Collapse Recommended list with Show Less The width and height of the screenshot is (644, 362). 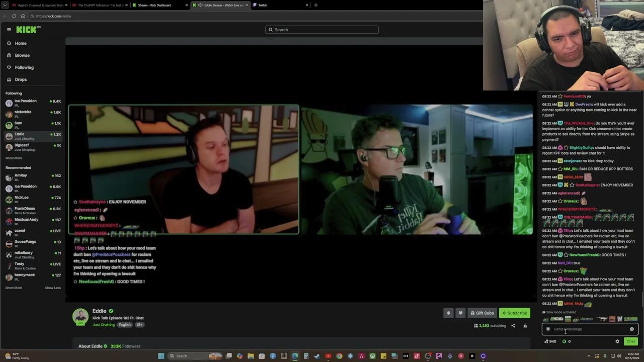coord(53,288)
